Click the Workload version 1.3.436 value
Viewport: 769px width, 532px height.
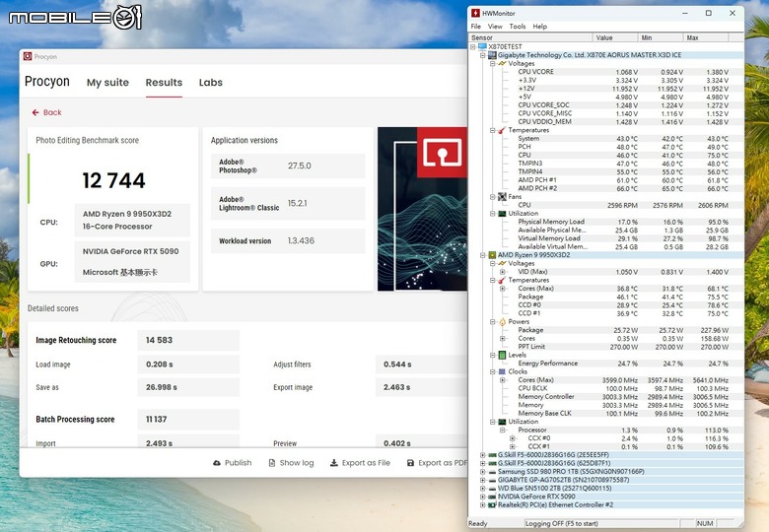pos(301,241)
